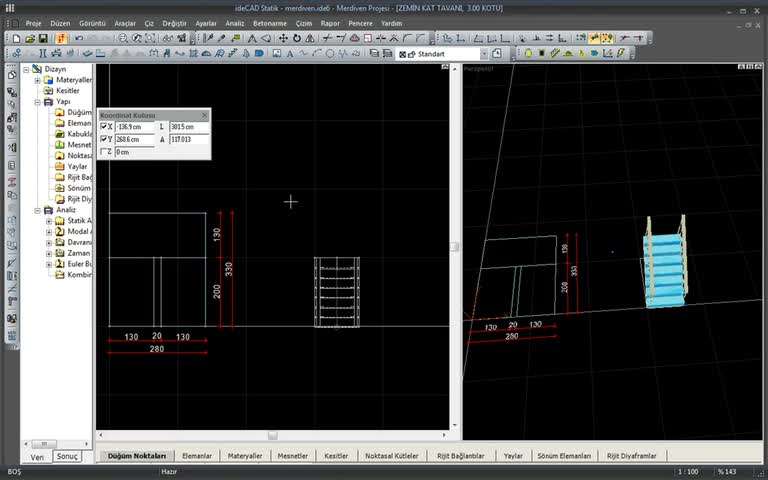The image size is (768, 480).
Task: Undo the last action
Action: pos(79,38)
